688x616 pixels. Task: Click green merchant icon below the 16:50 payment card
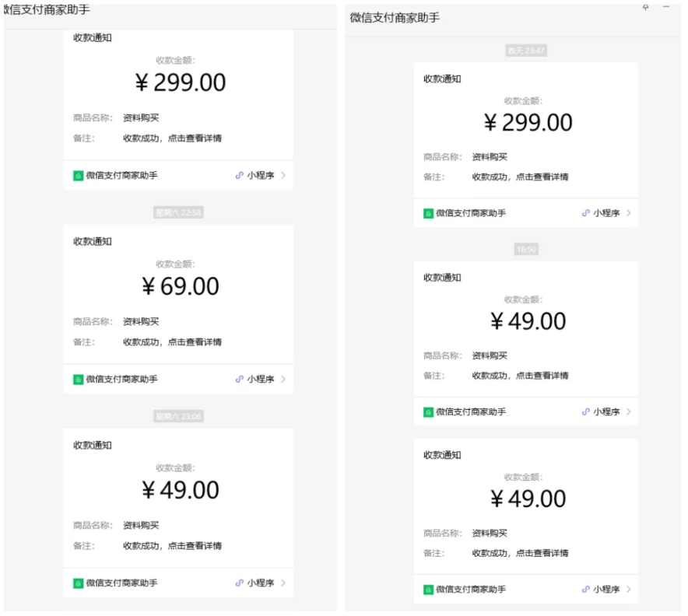[x=428, y=412]
